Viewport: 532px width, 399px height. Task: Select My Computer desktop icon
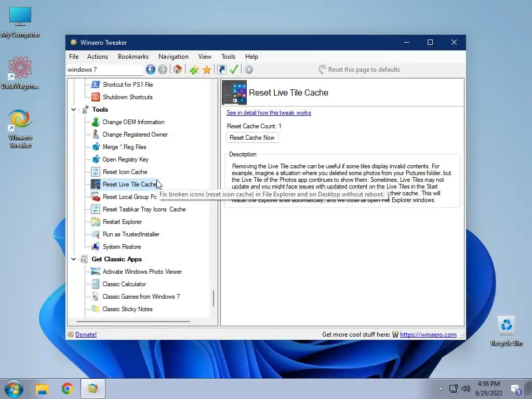pos(20,22)
